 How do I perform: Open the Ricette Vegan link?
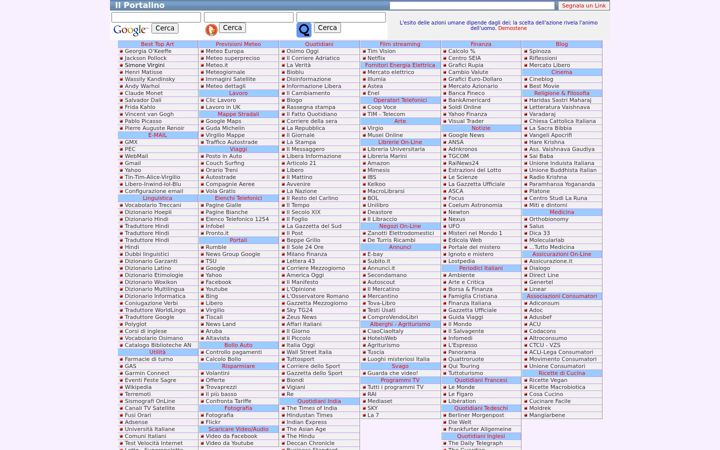548,381
